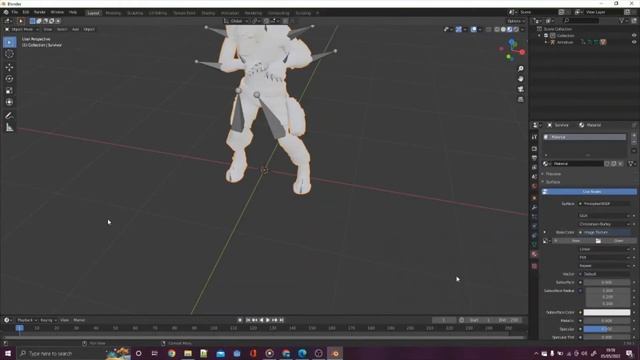Toggle auto keying record button in timeline
Screen dimensions: 640x360
[240, 320]
